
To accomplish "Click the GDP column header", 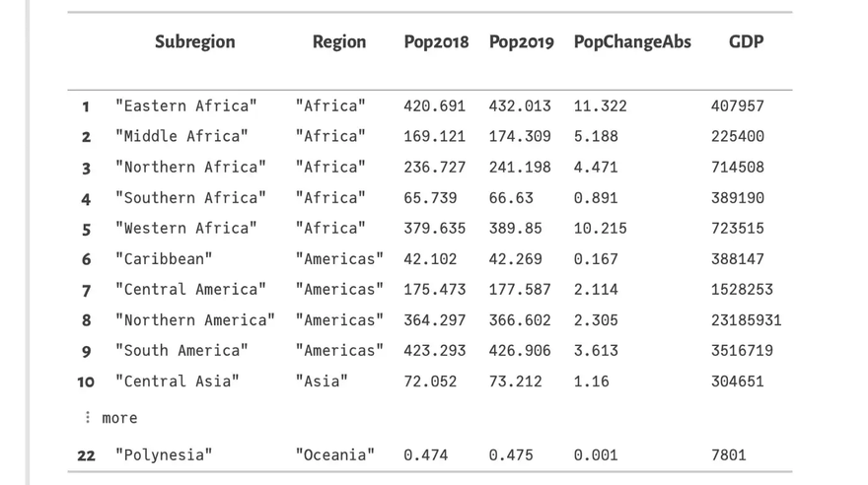I will (x=746, y=42).
